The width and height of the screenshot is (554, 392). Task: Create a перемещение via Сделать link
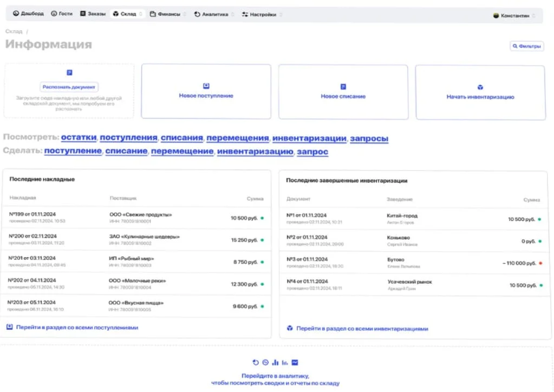tap(183, 152)
